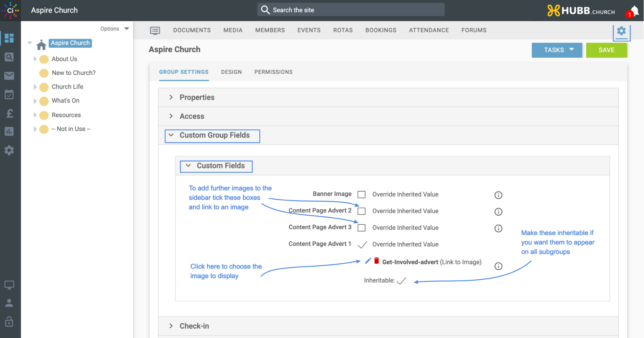Click the HUBB.church logo
This screenshot has width=644, height=338.
pyautogui.click(x=581, y=11)
